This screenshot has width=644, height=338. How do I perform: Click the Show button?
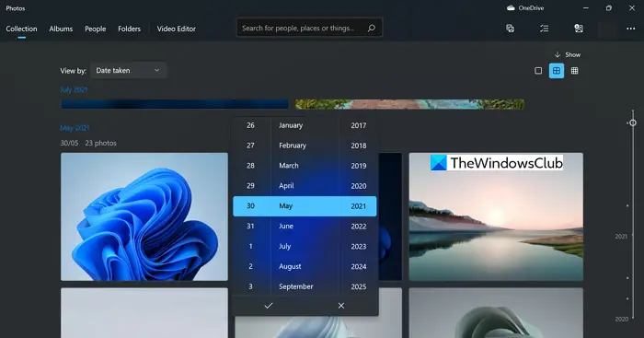coord(568,54)
